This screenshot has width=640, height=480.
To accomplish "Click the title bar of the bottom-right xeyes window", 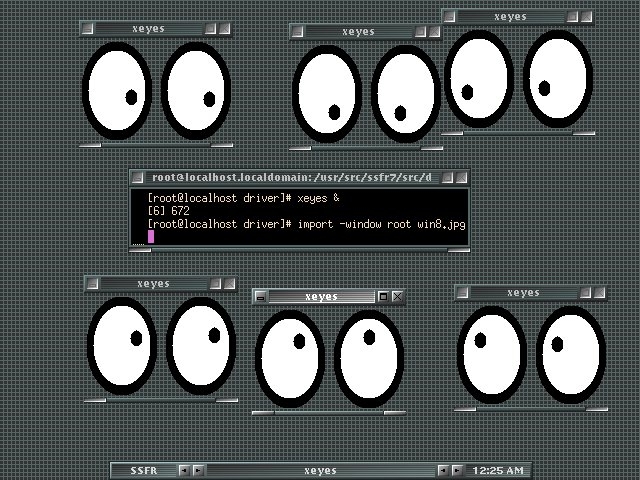I will [x=522, y=293].
